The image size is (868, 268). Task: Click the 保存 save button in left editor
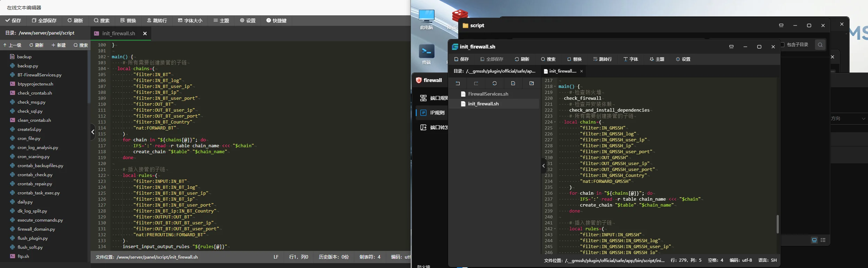(13, 21)
